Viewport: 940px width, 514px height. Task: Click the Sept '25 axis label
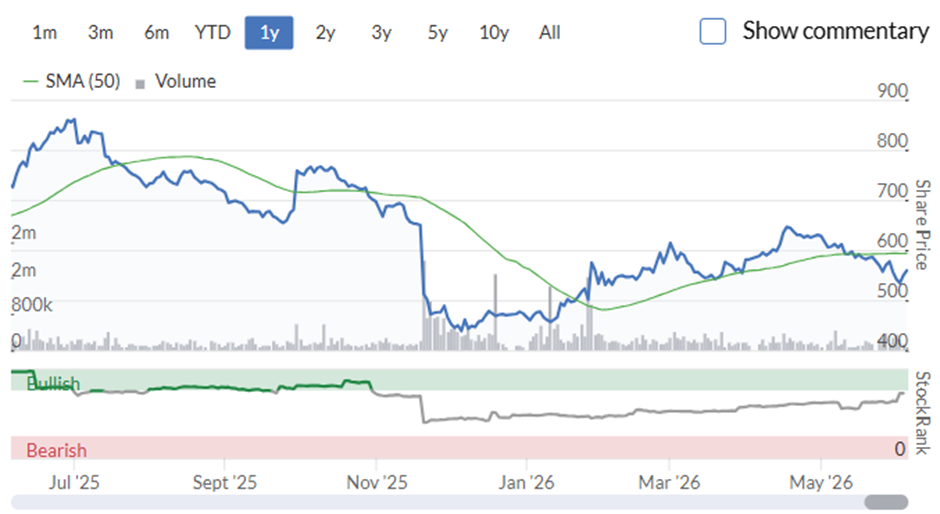pyautogui.click(x=224, y=483)
